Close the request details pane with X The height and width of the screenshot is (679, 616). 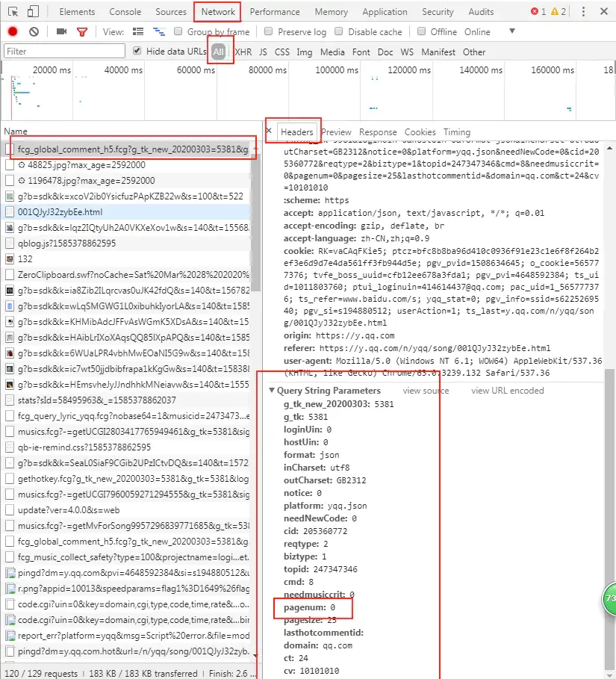coord(269,130)
